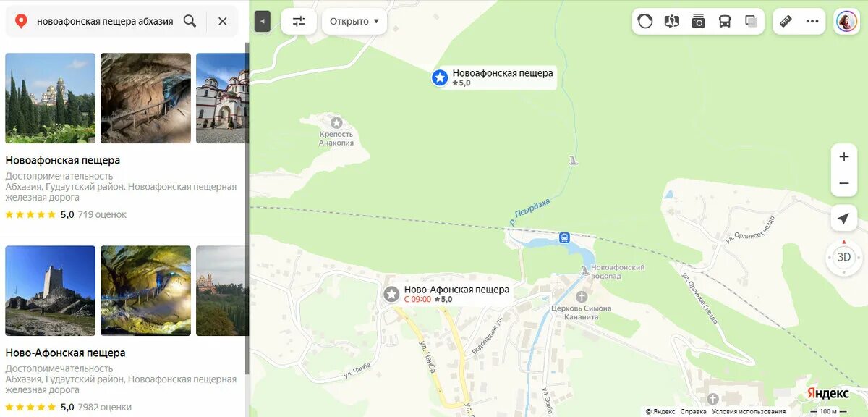Click the Новоафонский водопад map marker
Viewport: 868px width, 417px height.
584,270
